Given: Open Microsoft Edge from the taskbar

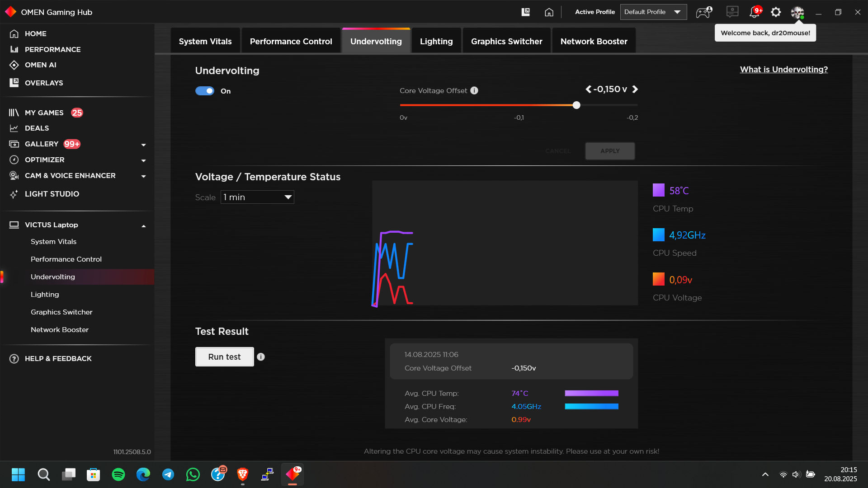Looking at the screenshot, I should [x=143, y=474].
